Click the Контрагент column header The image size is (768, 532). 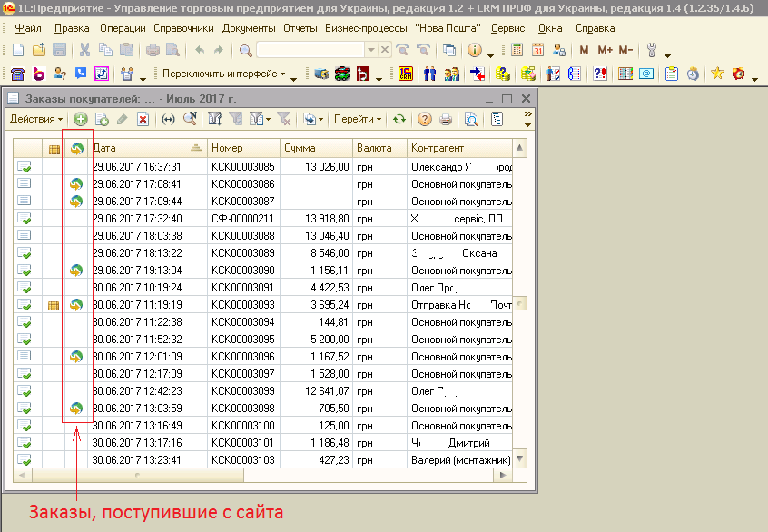459,148
